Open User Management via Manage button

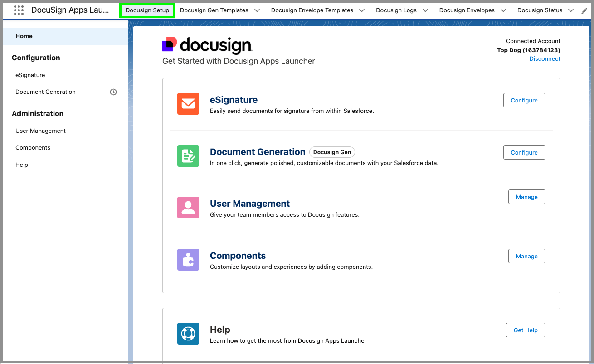(526, 197)
